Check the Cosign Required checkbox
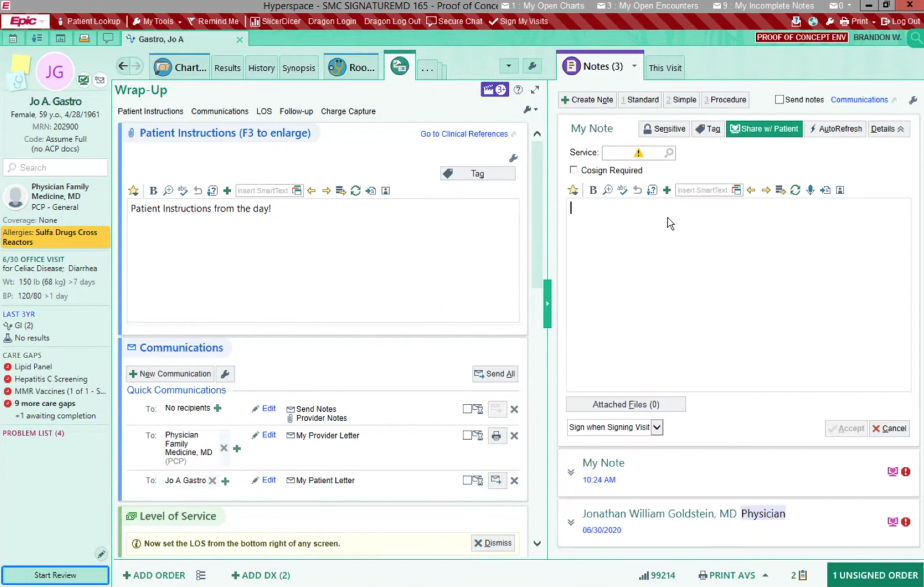 [x=573, y=170]
